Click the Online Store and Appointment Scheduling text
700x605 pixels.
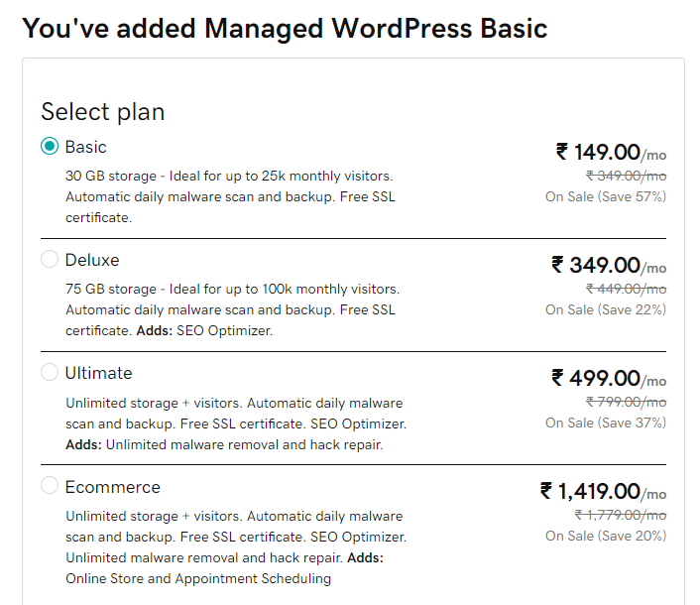[x=198, y=578]
